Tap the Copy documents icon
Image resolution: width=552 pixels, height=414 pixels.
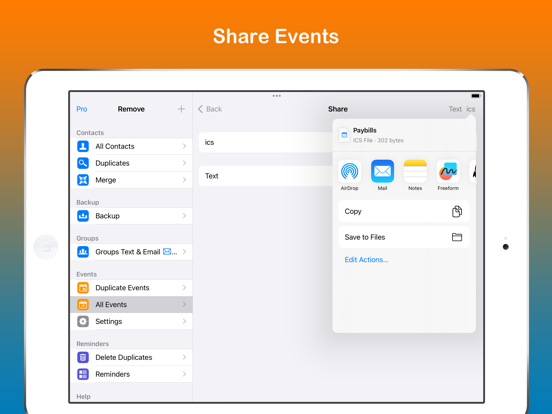pos(457,211)
